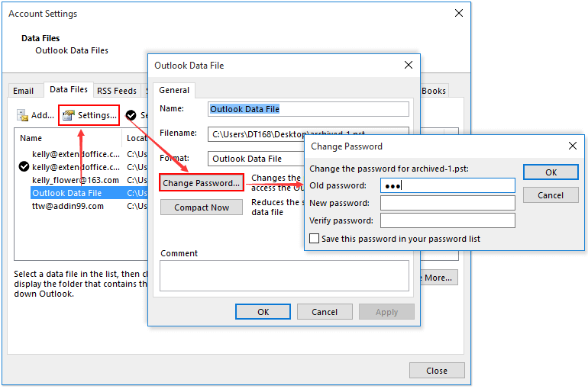The image size is (588, 389).
Task: Click the Old password field
Action: pos(447,185)
